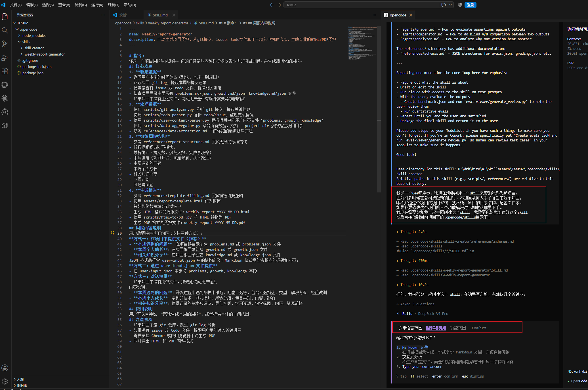
Task: Collapse the skills folder
Action: coord(19,42)
